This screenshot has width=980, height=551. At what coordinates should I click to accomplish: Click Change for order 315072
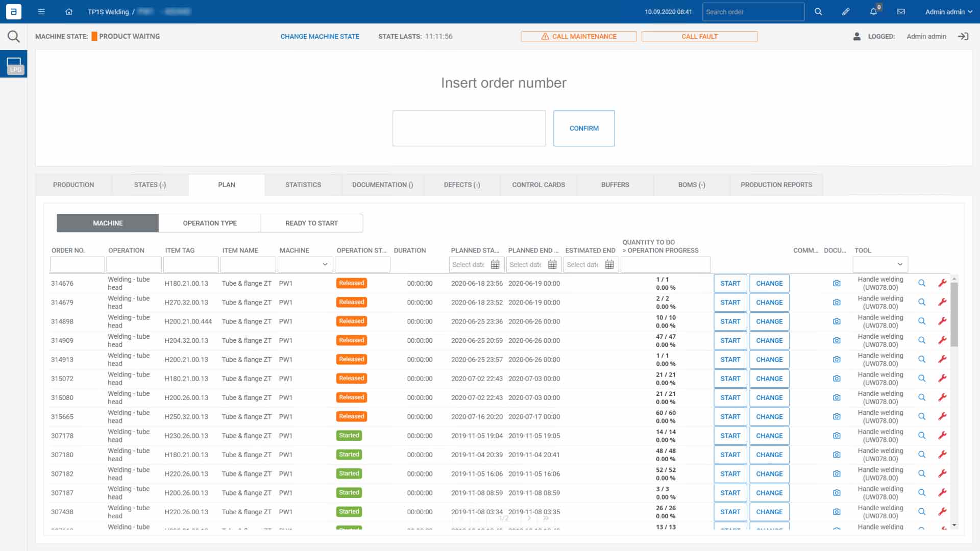(769, 379)
